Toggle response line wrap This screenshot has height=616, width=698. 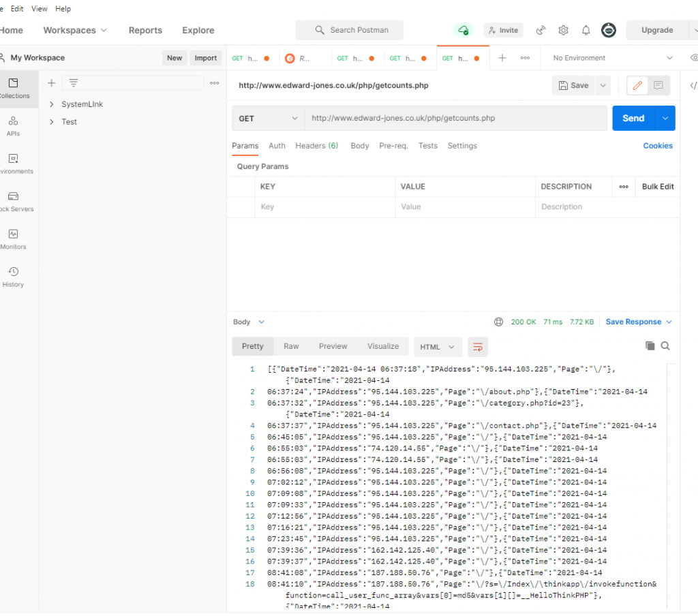click(x=478, y=347)
